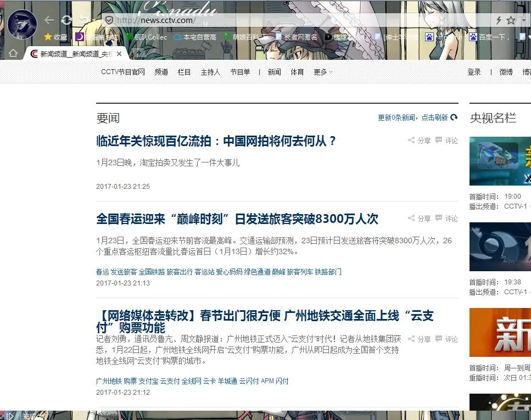531x420 pixels.
Task: Click the 广州地铁 tag
Action: (109, 381)
